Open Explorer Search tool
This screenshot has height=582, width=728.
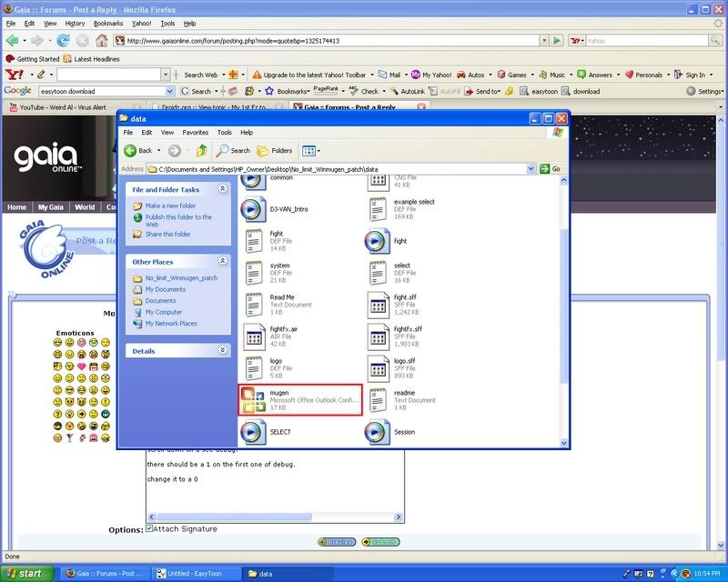click(234, 150)
